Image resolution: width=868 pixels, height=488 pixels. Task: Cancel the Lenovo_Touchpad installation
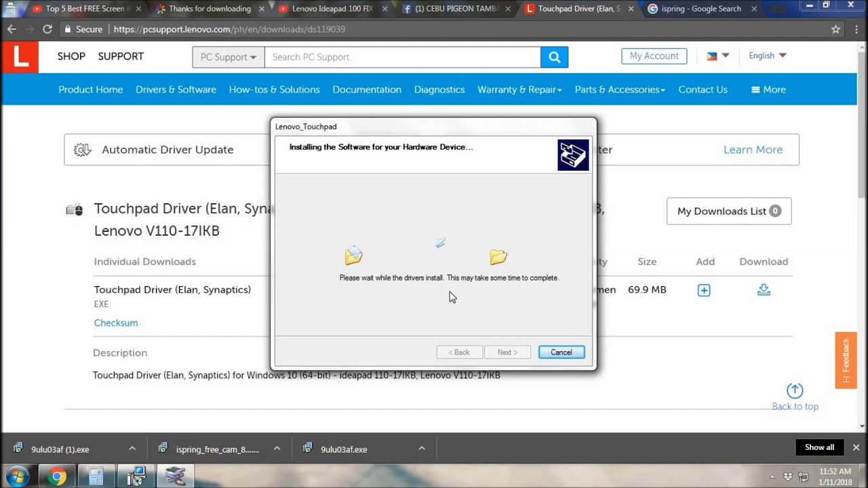(x=561, y=352)
